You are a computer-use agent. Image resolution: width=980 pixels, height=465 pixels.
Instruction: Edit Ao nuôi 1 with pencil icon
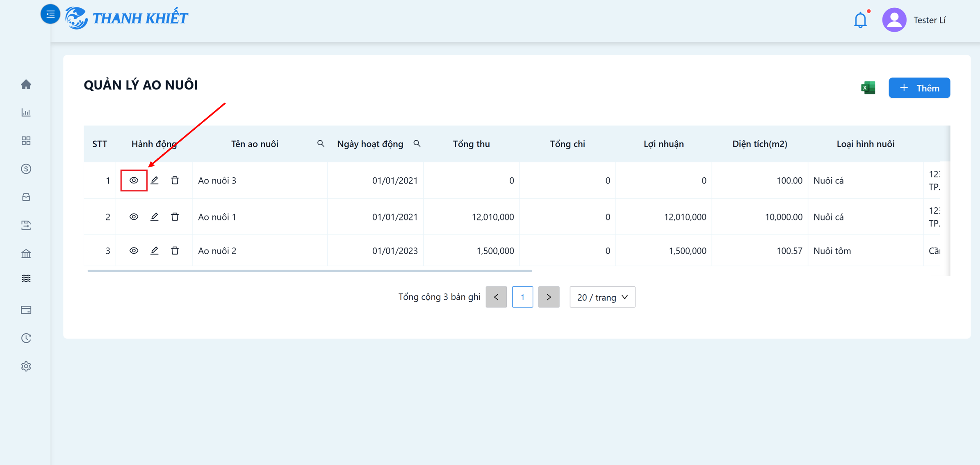(x=155, y=217)
